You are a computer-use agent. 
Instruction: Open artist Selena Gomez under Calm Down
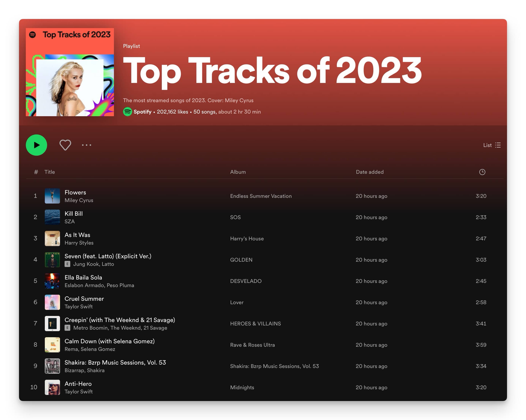tap(98, 349)
